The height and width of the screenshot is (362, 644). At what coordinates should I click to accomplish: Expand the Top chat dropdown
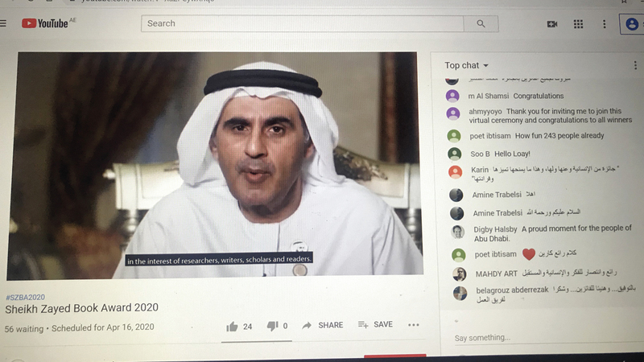[x=467, y=65]
